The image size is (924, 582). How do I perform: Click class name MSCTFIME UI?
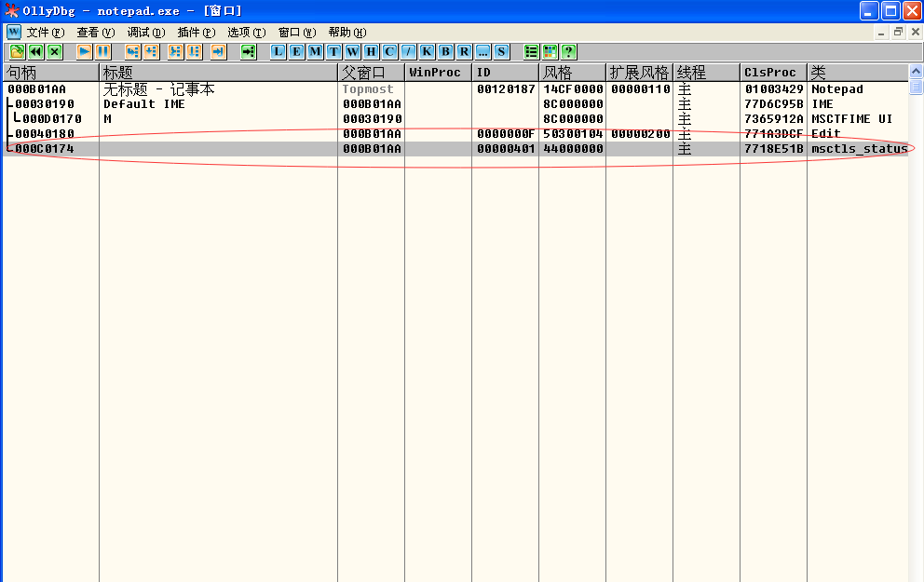851,119
